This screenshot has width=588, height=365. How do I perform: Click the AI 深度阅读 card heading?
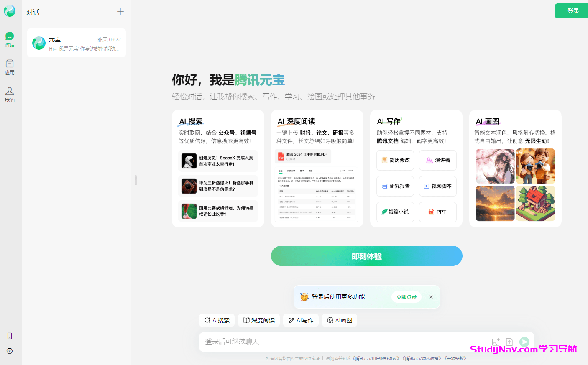pos(296,121)
